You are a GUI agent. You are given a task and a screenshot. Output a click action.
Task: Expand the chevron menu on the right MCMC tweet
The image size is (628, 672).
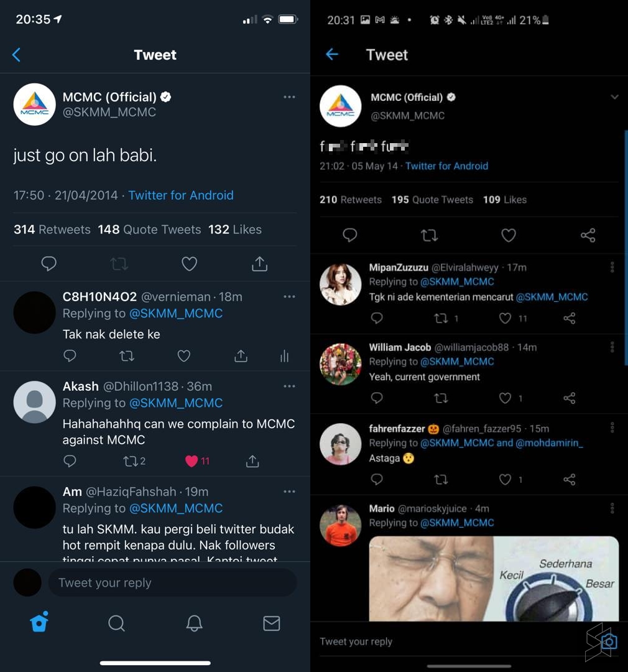click(614, 97)
